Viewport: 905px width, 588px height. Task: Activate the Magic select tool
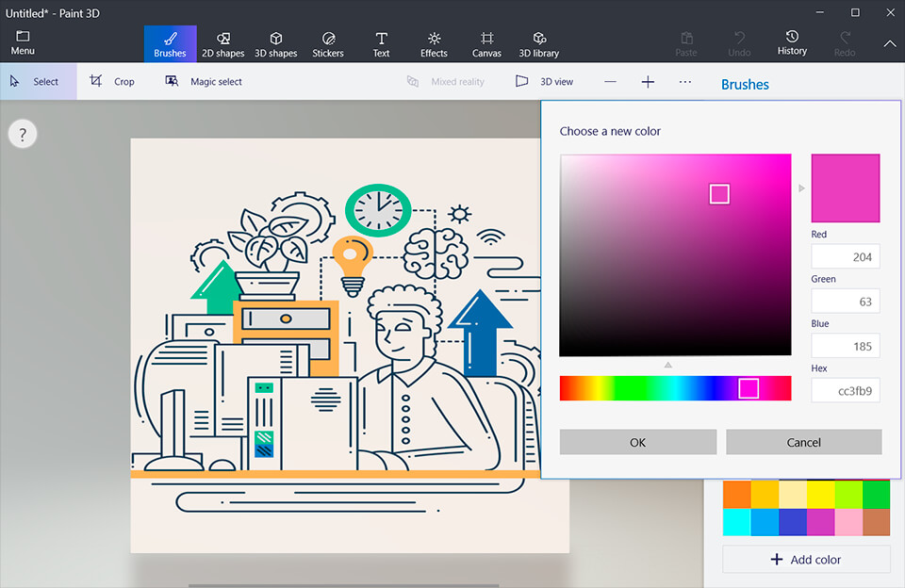click(204, 81)
